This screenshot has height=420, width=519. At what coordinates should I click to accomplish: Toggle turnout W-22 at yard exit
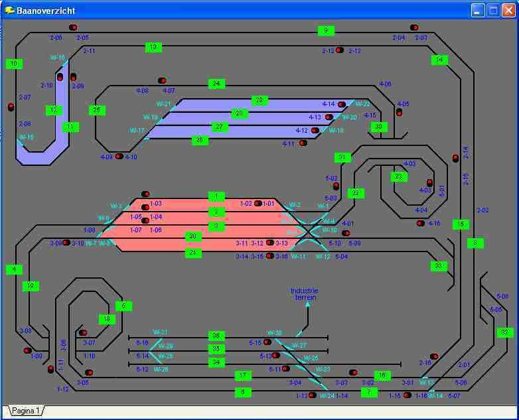point(354,105)
